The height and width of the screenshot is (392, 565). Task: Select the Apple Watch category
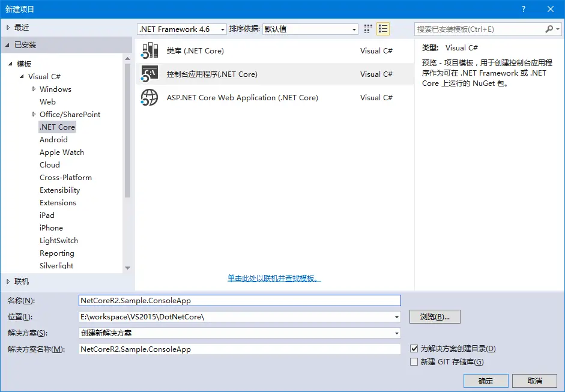(62, 152)
